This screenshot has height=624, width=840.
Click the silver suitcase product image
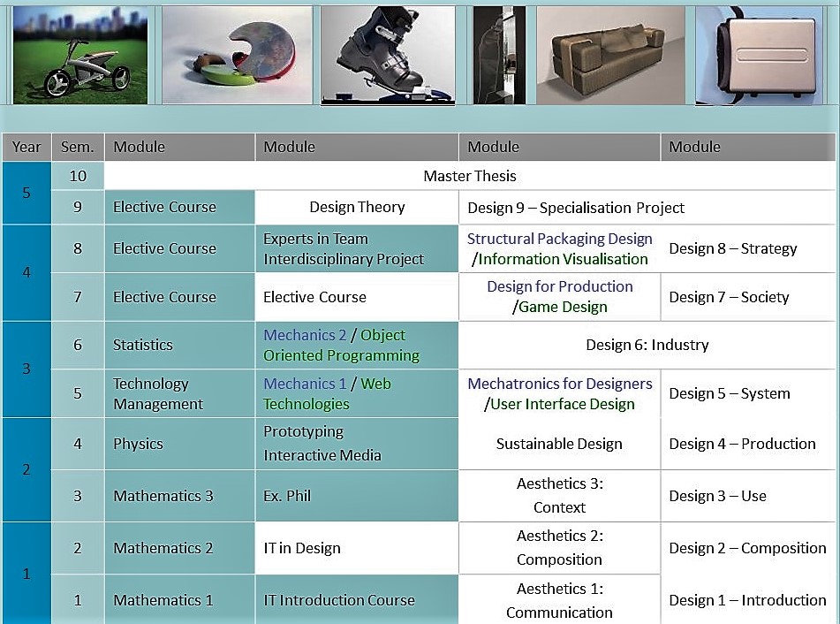click(x=766, y=55)
